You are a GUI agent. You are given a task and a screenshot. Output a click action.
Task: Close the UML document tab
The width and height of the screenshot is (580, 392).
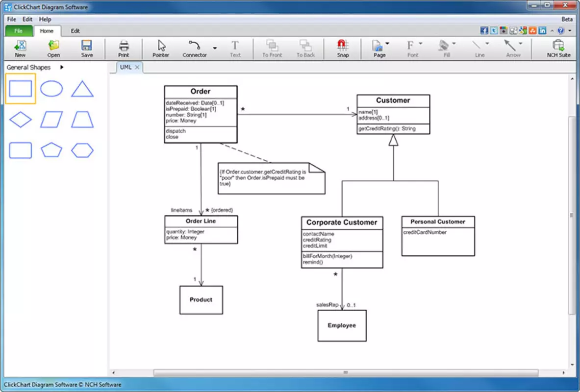[x=137, y=67]
